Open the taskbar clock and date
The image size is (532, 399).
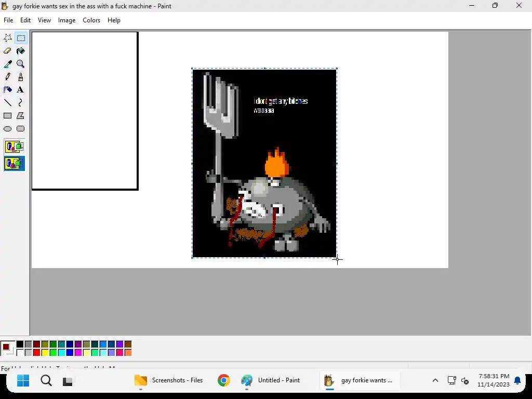(x=494, y=380)
